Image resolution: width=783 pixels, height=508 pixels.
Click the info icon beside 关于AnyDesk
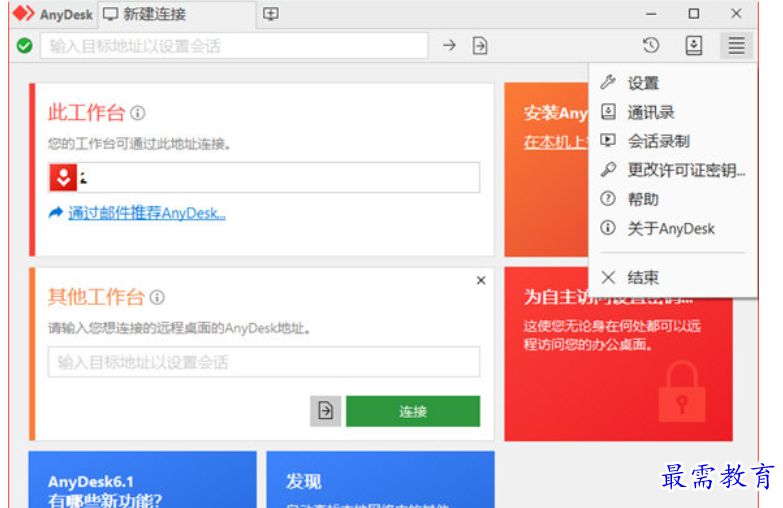point(608,228)
